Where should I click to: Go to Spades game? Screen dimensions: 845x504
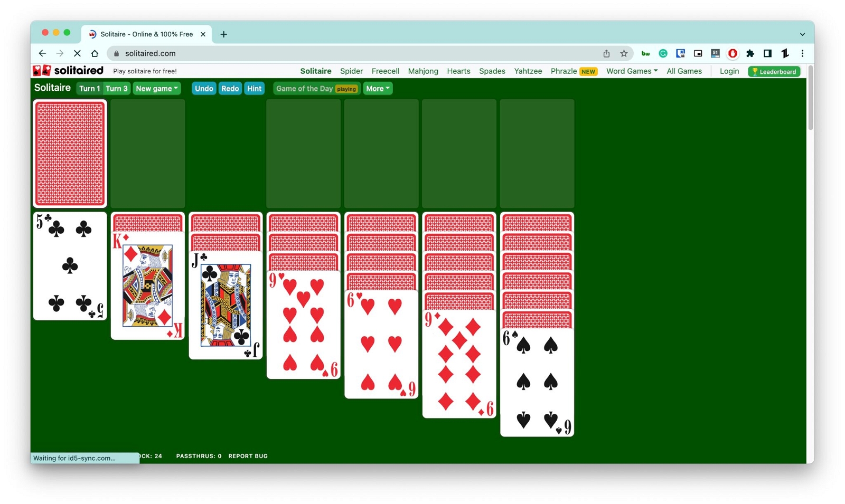[492, 71]
